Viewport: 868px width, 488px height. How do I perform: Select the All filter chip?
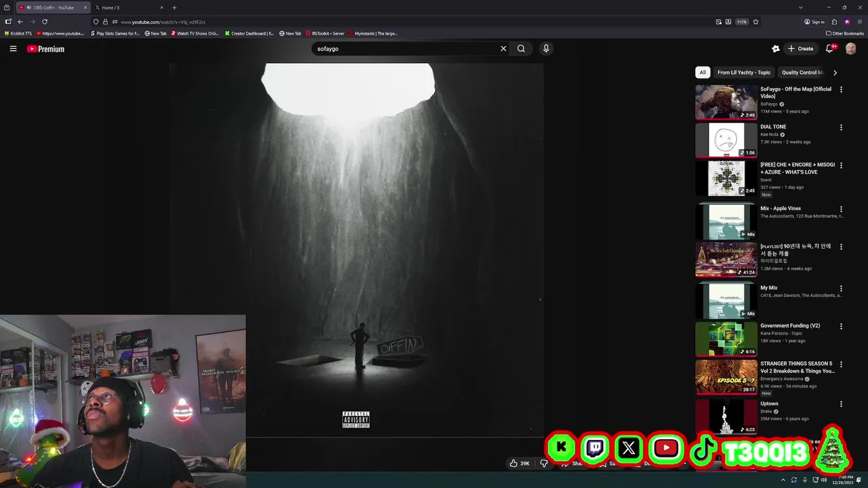(703, 73)
